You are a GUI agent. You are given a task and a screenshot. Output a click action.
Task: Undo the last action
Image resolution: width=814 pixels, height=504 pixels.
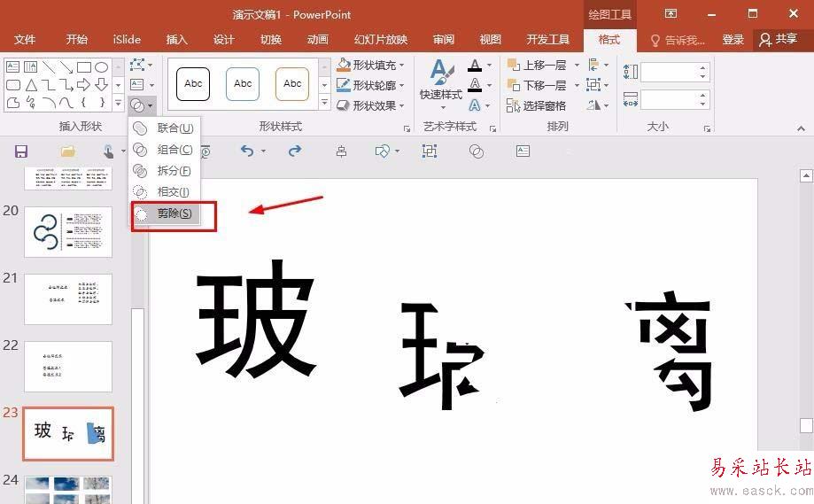247,151
